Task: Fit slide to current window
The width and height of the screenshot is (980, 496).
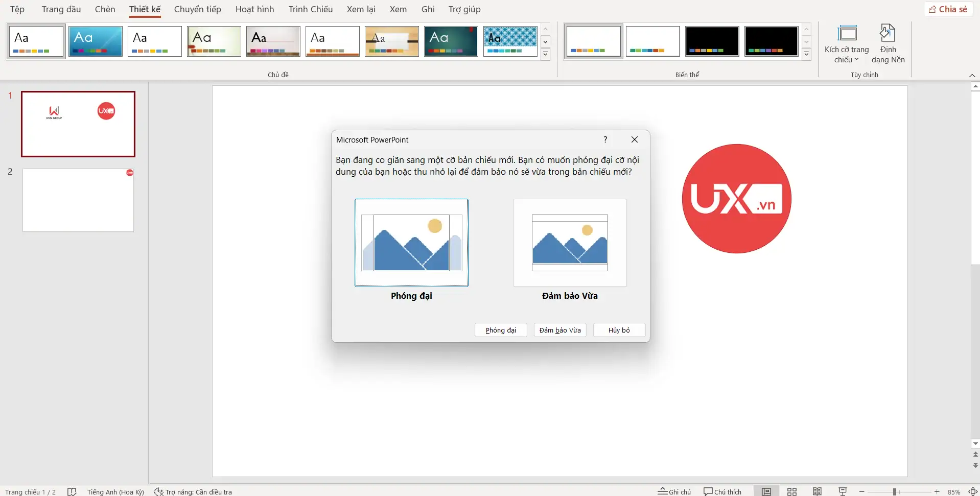Action: pos(973,491)
